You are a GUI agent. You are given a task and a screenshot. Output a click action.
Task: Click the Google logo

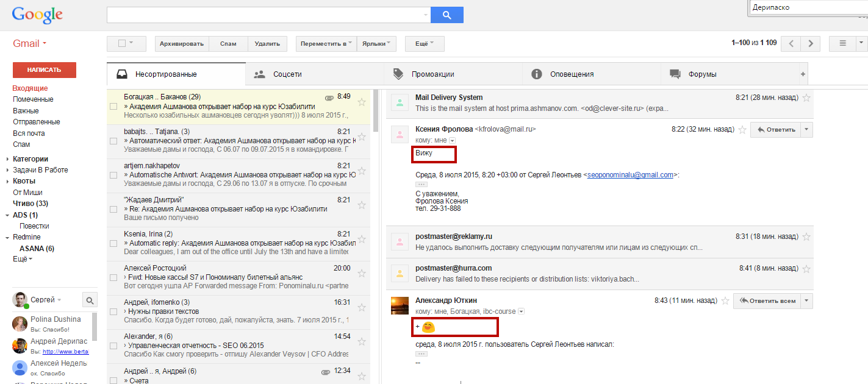(x=37, y=15)
